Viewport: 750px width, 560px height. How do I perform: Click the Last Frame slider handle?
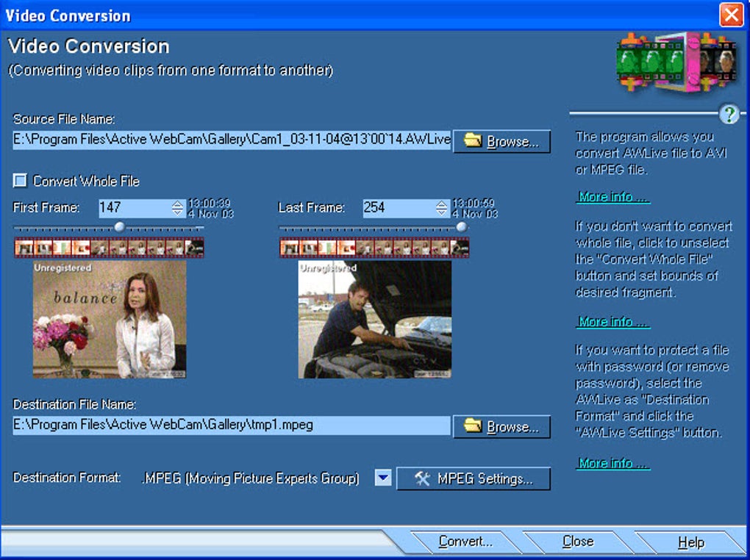[x=462, y=226]
